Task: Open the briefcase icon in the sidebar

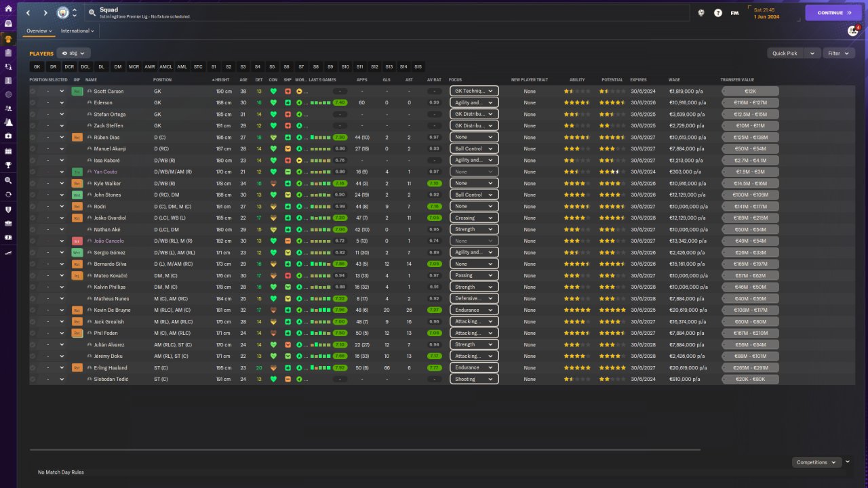Action: click(x=8, y=224)
